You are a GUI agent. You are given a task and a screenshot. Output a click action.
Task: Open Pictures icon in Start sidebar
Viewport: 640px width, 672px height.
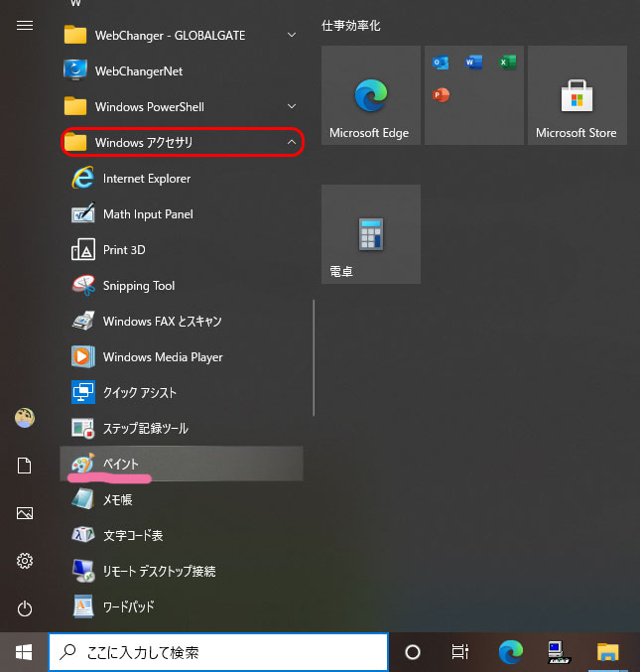25,513
